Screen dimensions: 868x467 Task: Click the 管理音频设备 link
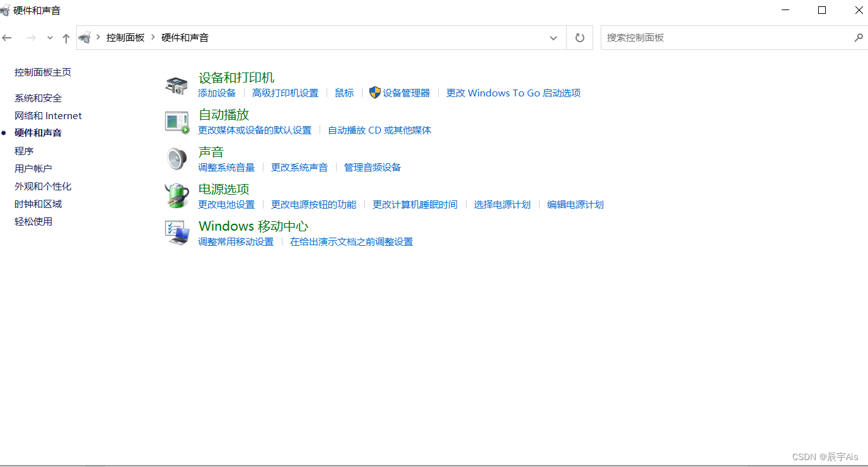pos(373,168)
